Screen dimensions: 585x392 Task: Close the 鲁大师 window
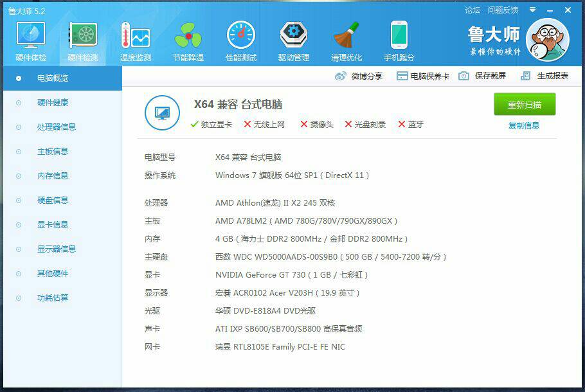(x=568, y=10)
